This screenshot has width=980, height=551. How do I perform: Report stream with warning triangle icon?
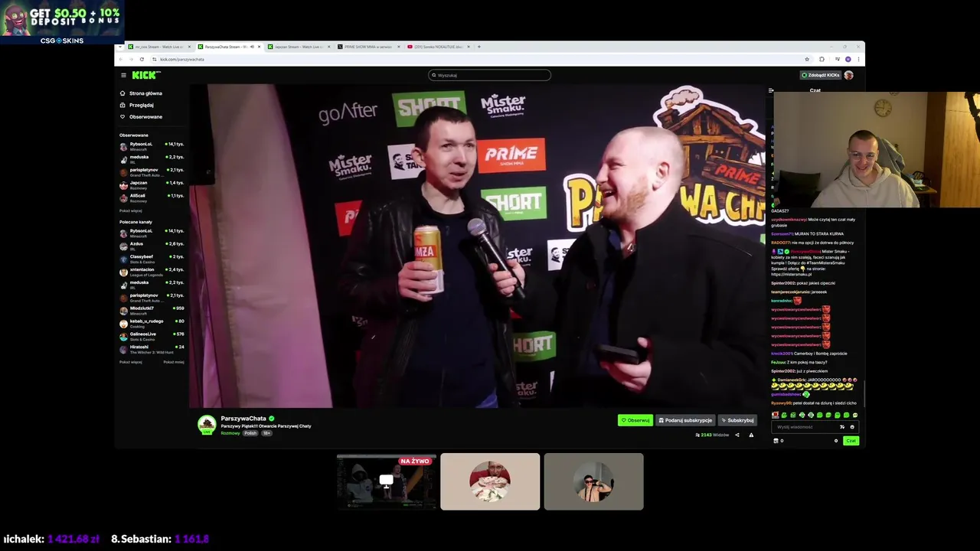751,435
